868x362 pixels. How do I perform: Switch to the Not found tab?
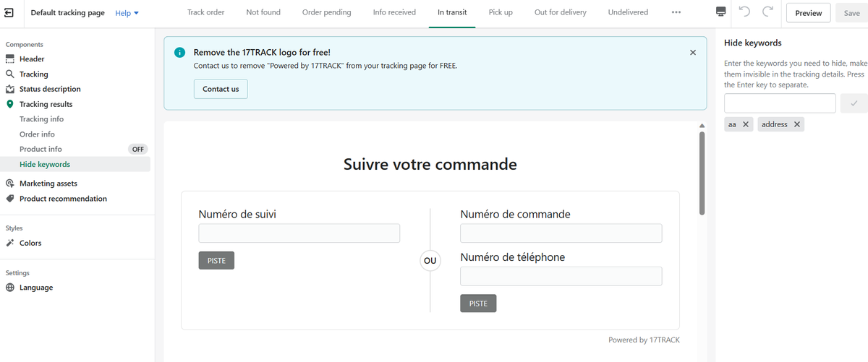pos(263,12)
